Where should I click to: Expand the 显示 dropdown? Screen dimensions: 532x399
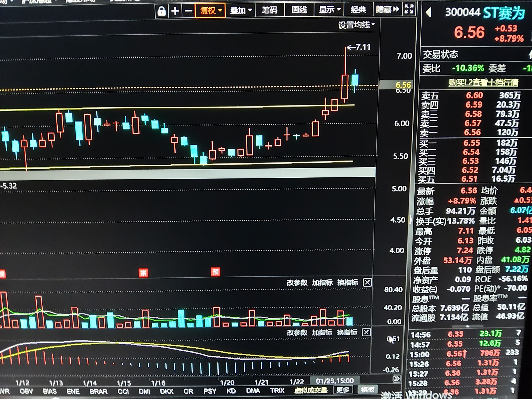(x=329, y=10)
